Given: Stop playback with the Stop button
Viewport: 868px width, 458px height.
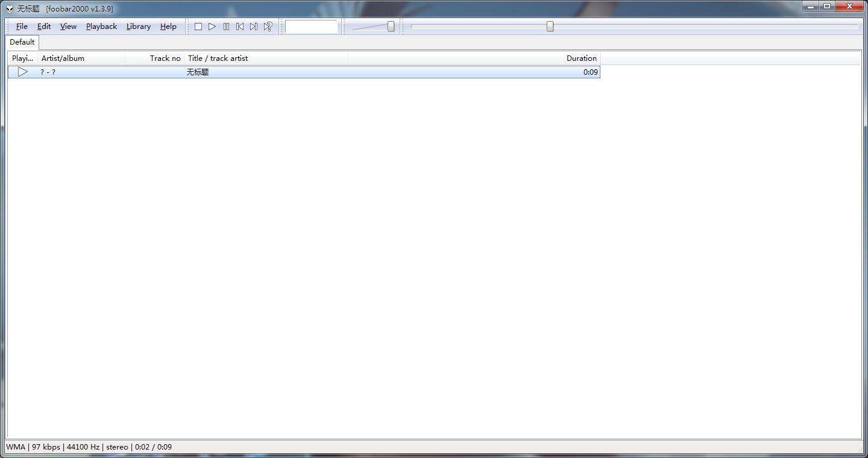Looking at the screenshot, I should pos(198,27).
